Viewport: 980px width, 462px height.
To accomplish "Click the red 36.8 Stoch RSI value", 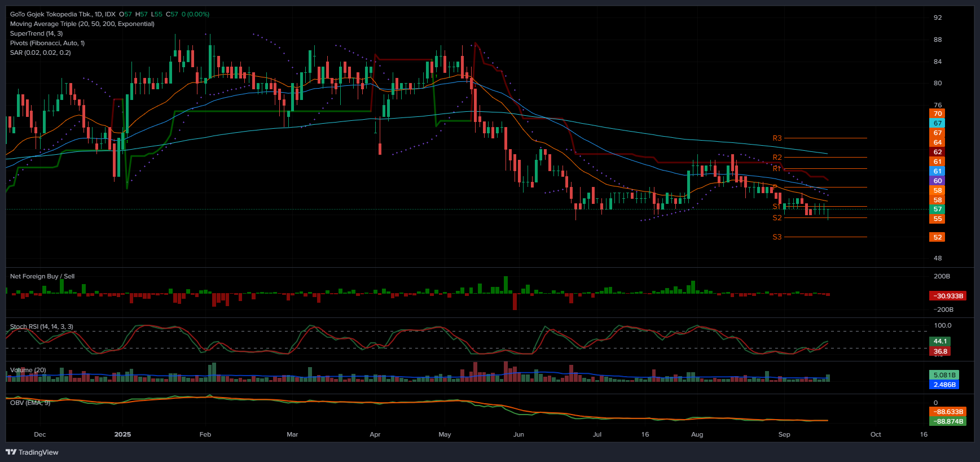I will tap(940, 351).
